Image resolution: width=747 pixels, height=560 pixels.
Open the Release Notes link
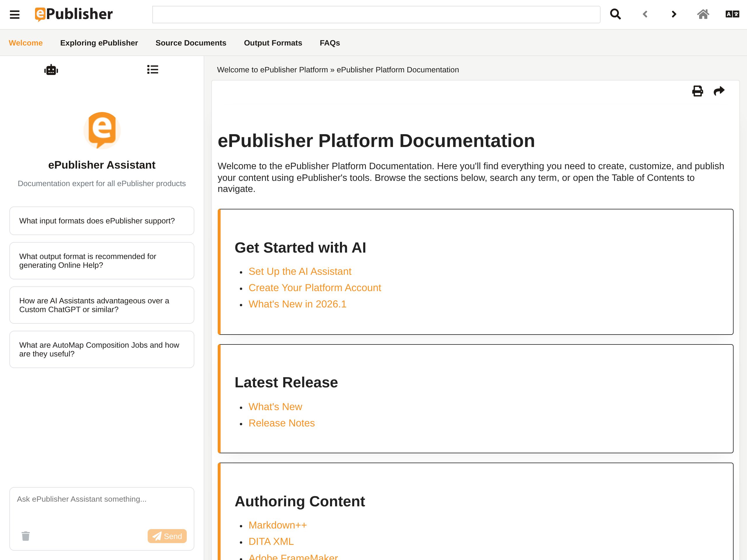pyautogui.click(x=282, y=423)
